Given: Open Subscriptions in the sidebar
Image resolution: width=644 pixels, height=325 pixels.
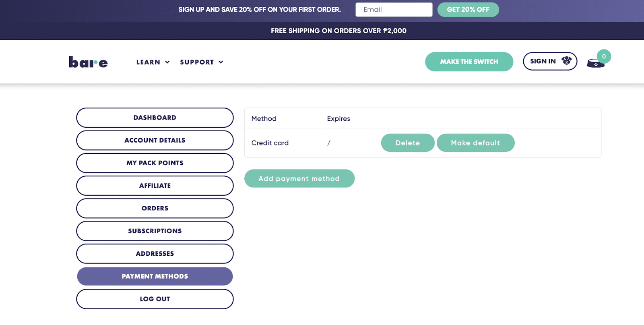Looking at the screenshot, I should (x=155, y=231).
